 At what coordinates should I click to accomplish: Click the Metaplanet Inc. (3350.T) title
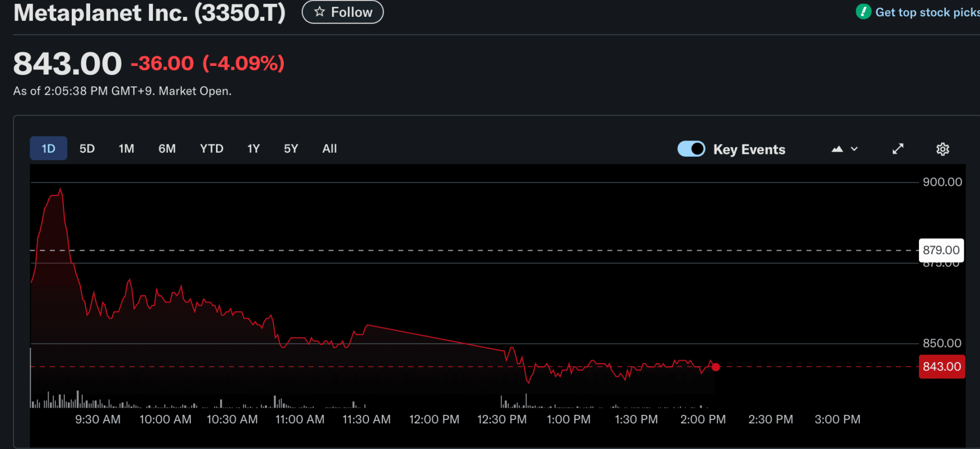pyautogui.click(x=150, y=13)
